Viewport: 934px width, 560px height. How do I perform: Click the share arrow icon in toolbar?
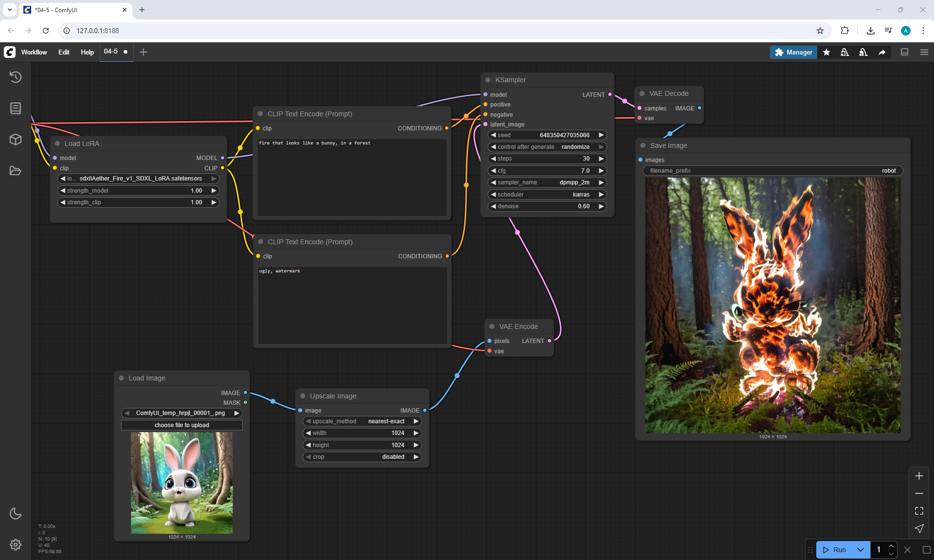pos(882,52)
